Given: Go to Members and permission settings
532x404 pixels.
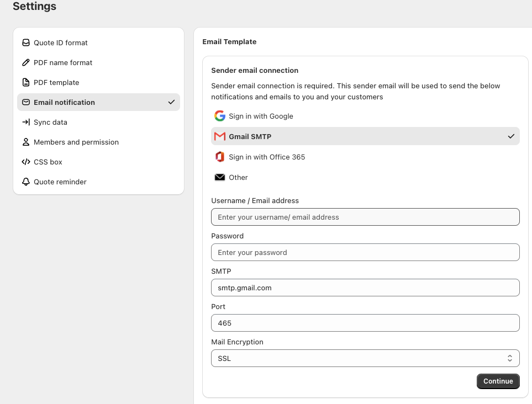Looking at the screenshot, I should click(x=76, y=142).
